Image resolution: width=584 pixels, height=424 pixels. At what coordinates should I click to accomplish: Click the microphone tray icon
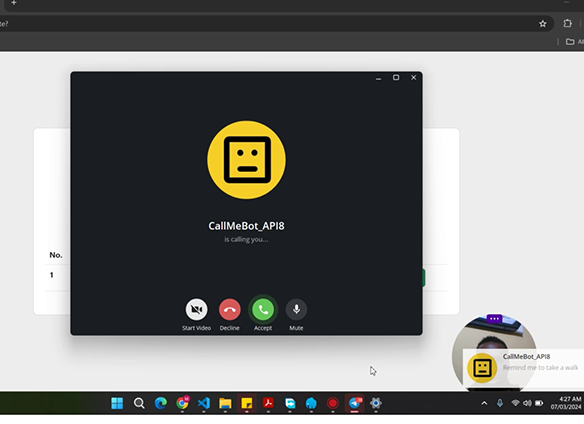500,403
